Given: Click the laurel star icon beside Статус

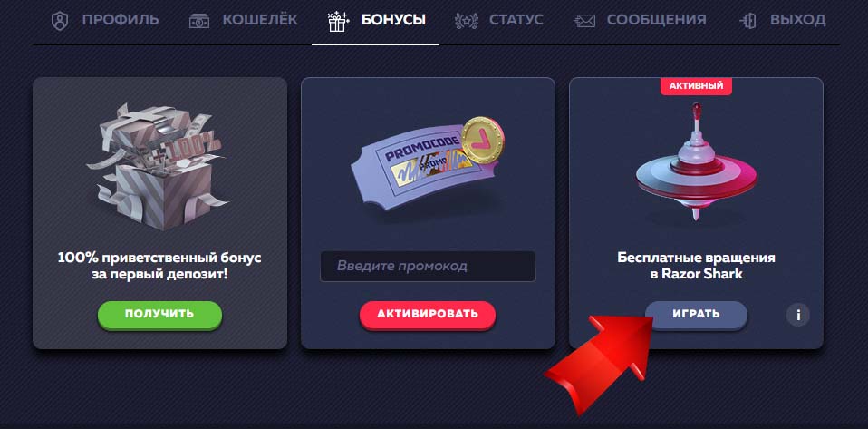Looking at the screenshot, I should point(464,21).
